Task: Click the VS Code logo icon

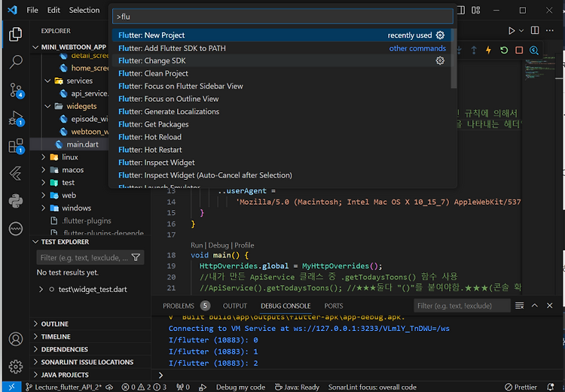Action: coord(12,10)
